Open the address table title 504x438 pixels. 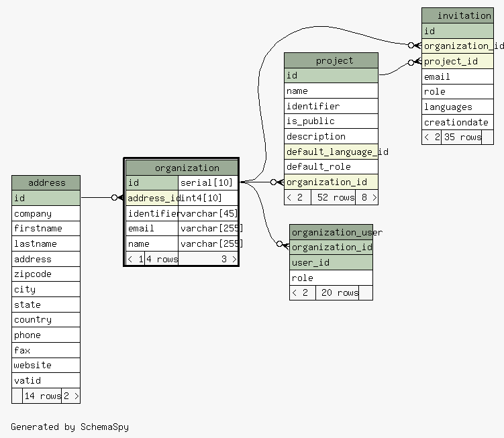pos(46,182)
